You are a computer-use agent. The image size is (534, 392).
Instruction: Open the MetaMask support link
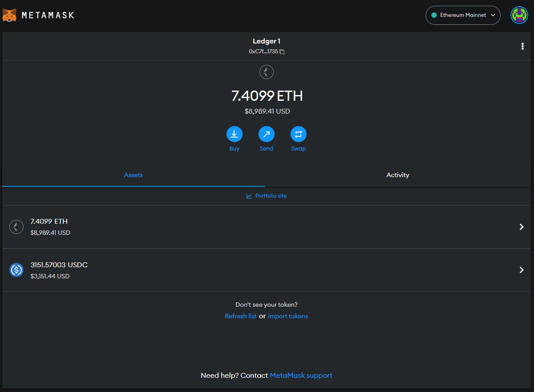[301, 376]
